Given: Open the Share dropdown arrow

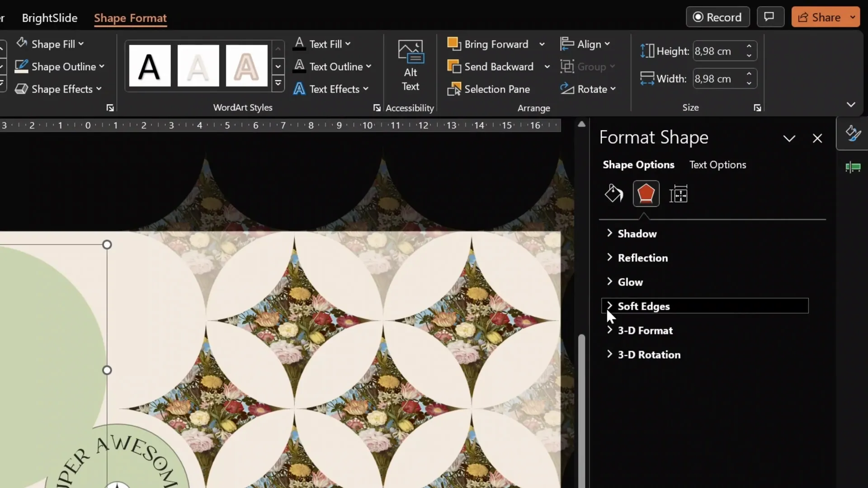Looking at the screenshot, I should [x=853, y=17].
